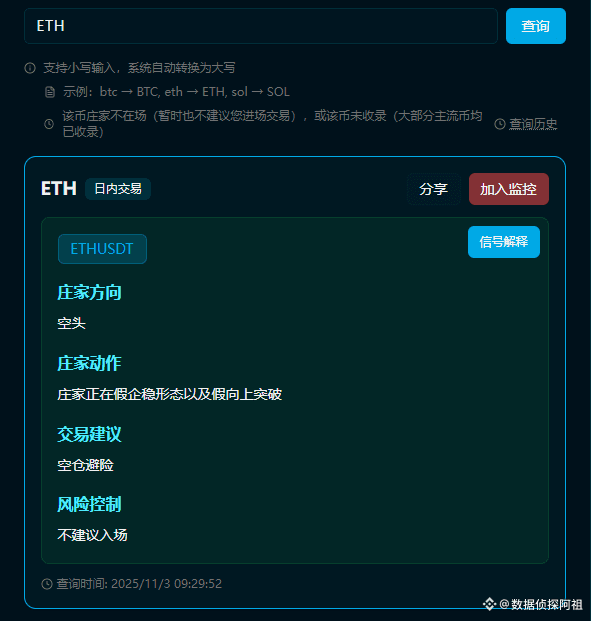Screen dimensions: 591x621
Task: Select the ETHUSDT pair tag
Action: click(102, 249)
